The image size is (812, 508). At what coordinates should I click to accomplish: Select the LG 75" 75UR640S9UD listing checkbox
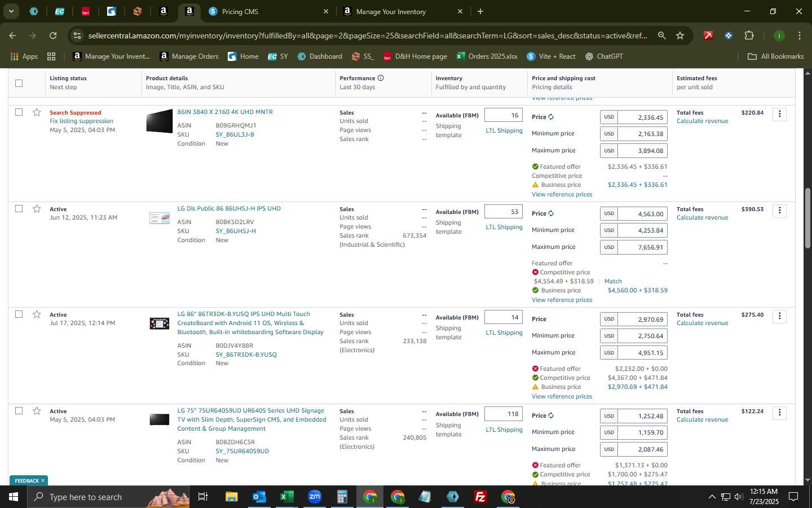coord(19,410)
